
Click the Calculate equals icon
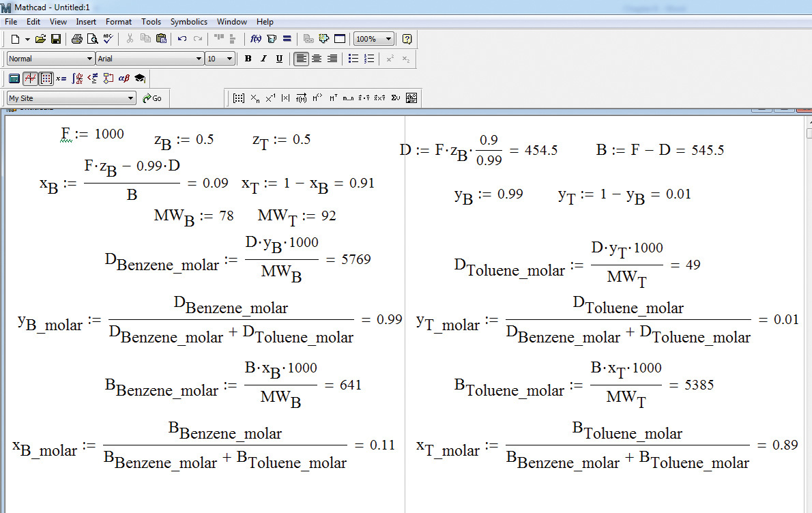click(287, 39)
